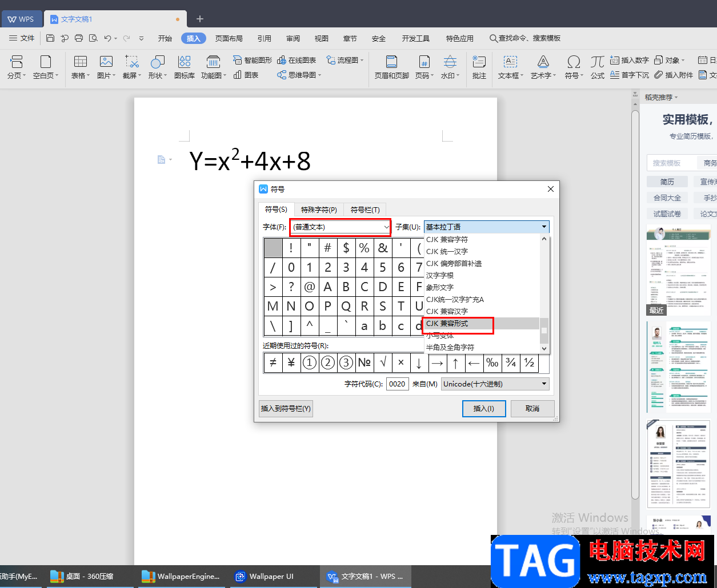The height and width of the screenshot is (588, 717).
Task: Click the 文本框 text box icon
Action: click(510, 62)
